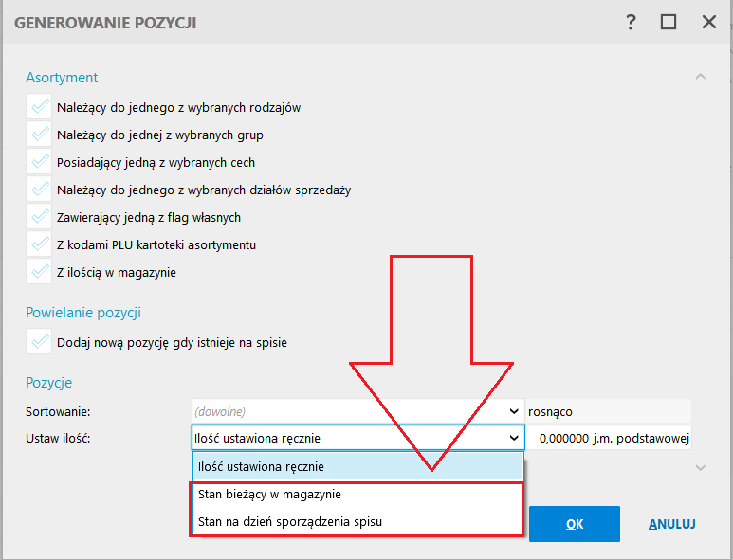The image size is (733, 560).
Task: Toggle 'Należący do jednej z wybranych grup'
Action: pyautogui.click(x=40, y=135)
